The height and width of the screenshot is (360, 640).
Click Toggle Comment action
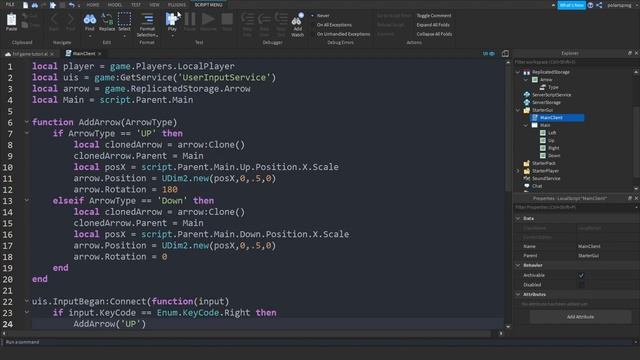coord(434,16)
